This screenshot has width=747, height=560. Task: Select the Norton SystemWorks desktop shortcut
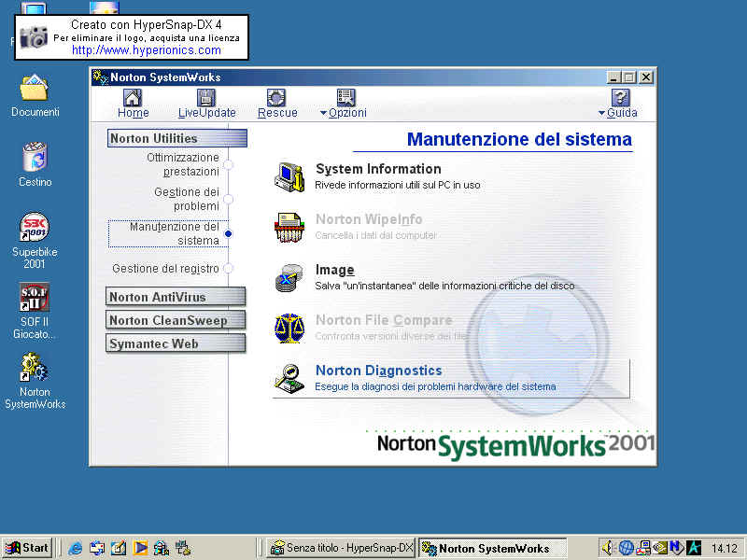point(35,382)
